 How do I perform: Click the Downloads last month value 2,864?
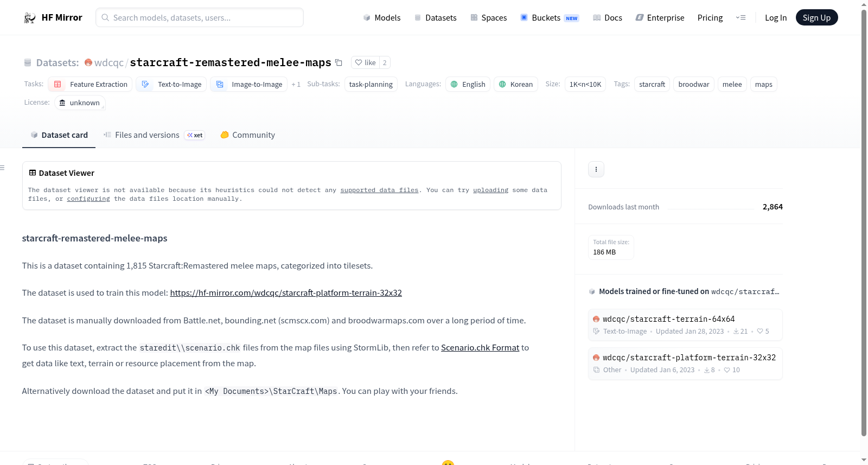point(773,207)
